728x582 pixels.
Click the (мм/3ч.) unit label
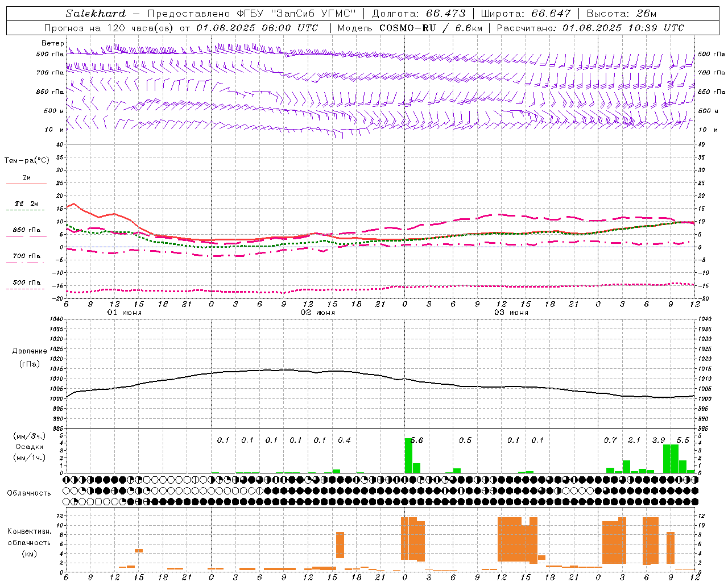coord(30,436)
